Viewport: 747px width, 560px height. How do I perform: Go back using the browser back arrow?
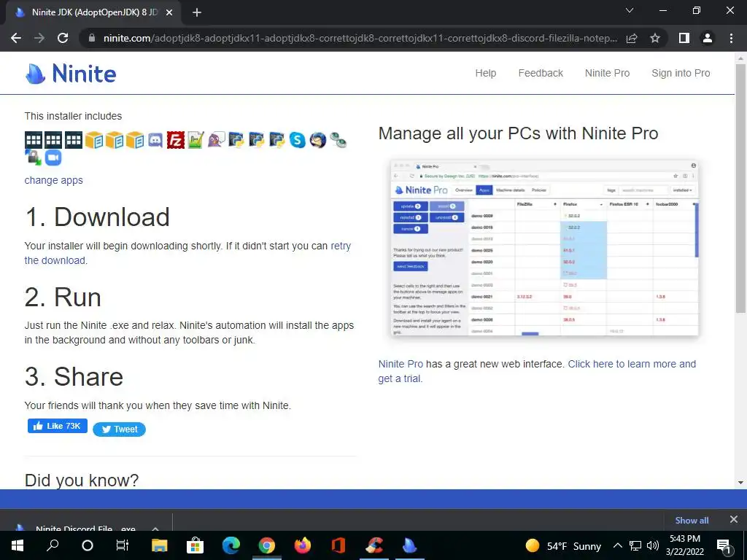(16, 38)
